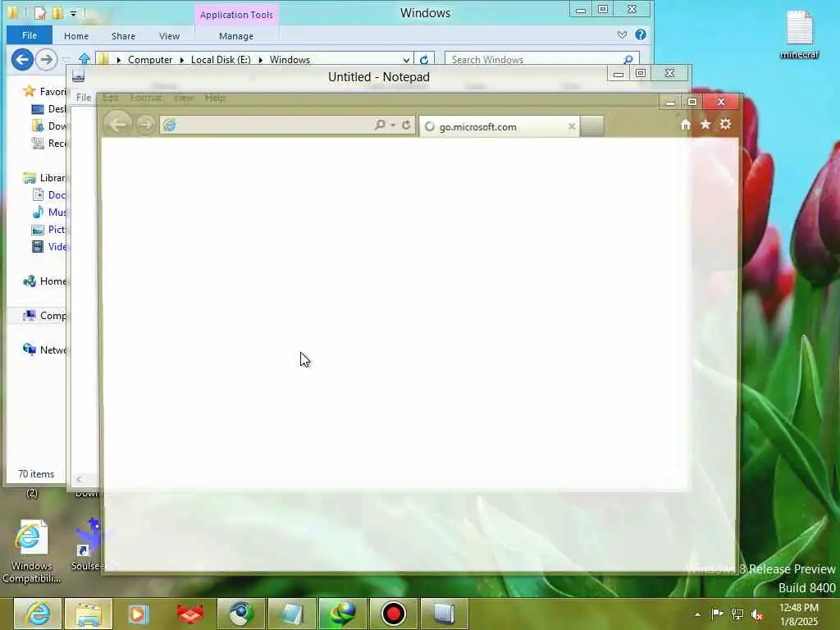Refresh the Explorer folder view

point(424,59)
